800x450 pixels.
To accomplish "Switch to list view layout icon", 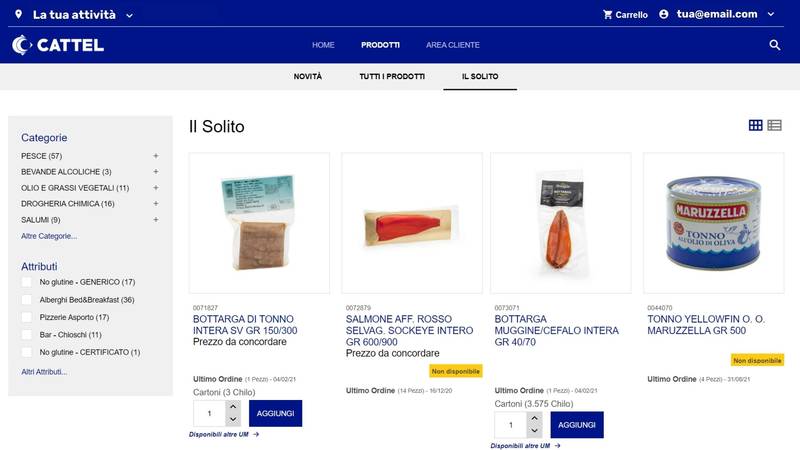I will 774,125.
